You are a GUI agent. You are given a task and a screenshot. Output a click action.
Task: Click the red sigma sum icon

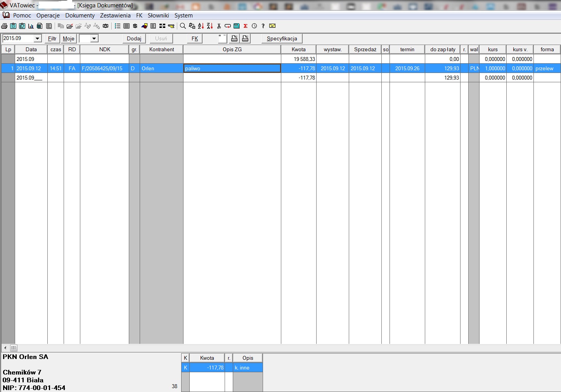[x=246, y=26]
